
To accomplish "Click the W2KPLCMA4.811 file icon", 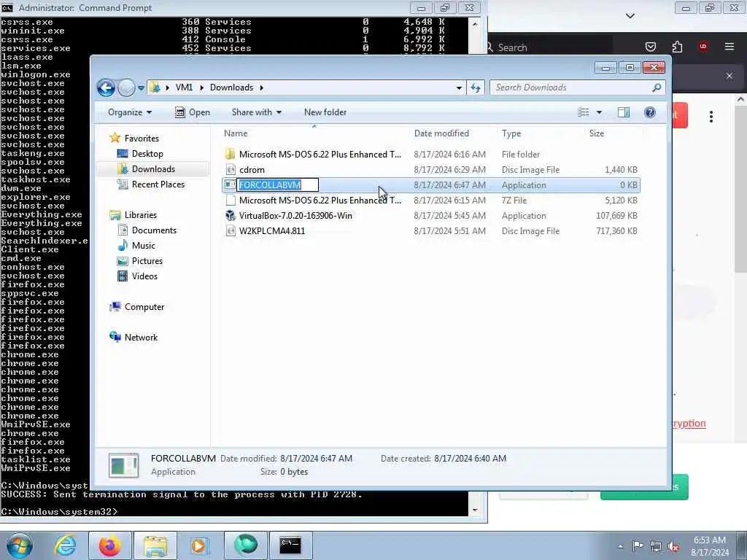I will (231, 231).
